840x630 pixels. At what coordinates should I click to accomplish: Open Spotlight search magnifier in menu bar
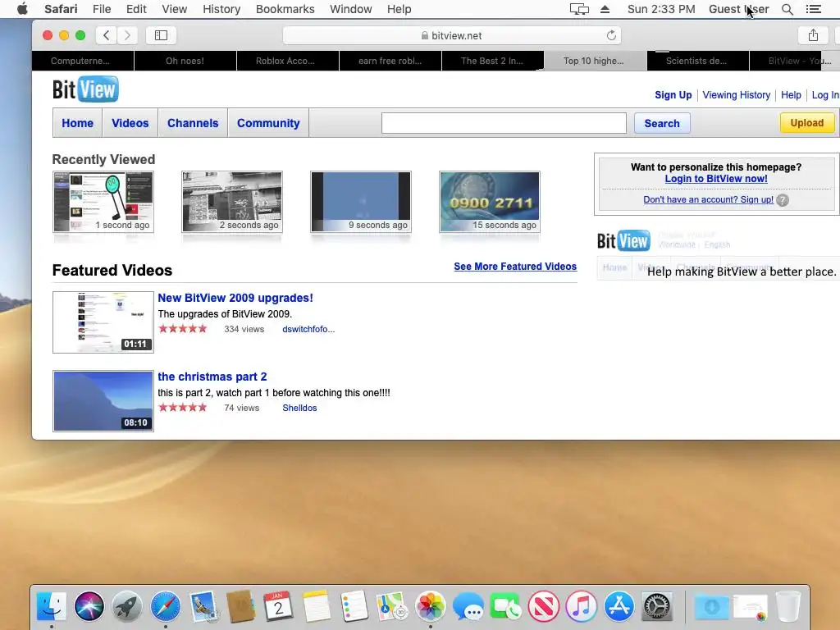787,9
